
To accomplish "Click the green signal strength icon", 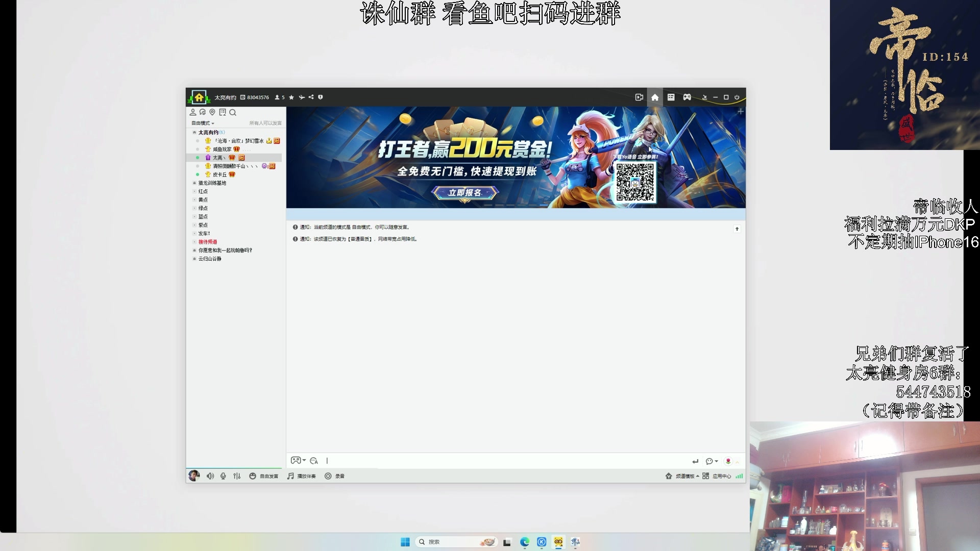I will [739, 476].
